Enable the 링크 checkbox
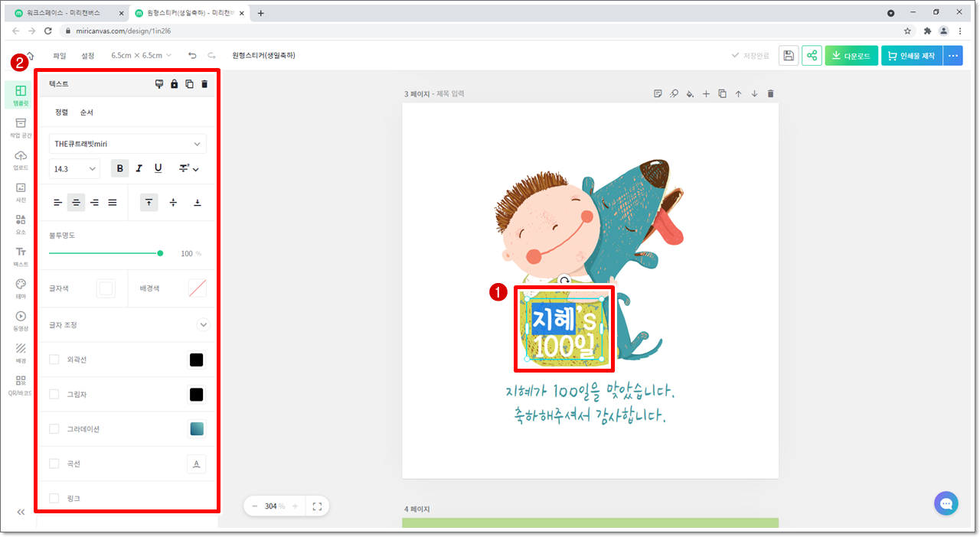 54,498
